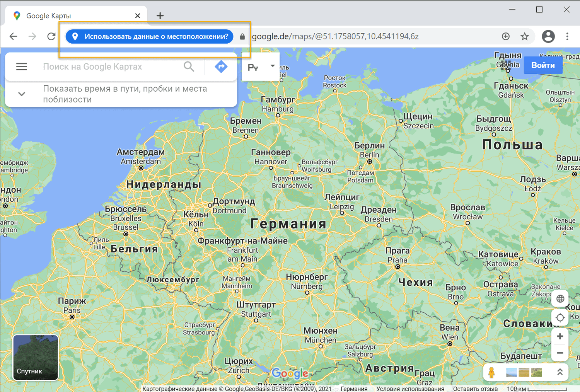This screenshot has height=392, width=580.
Task: Click the Чехия country label
Action: point(416,283)
